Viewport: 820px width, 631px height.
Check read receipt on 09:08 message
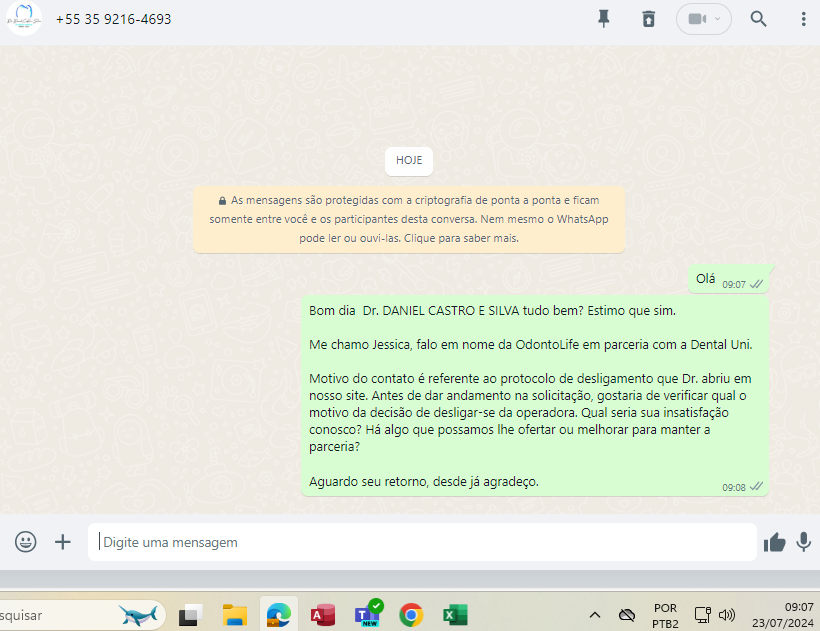coord(756,487)
